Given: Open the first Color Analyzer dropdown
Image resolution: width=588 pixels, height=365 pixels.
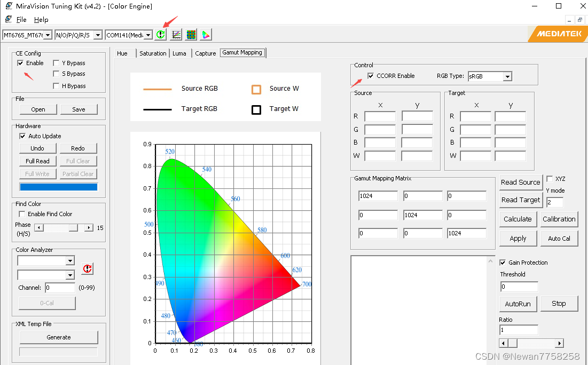Looking at the screenshot, I should [70, 260].
